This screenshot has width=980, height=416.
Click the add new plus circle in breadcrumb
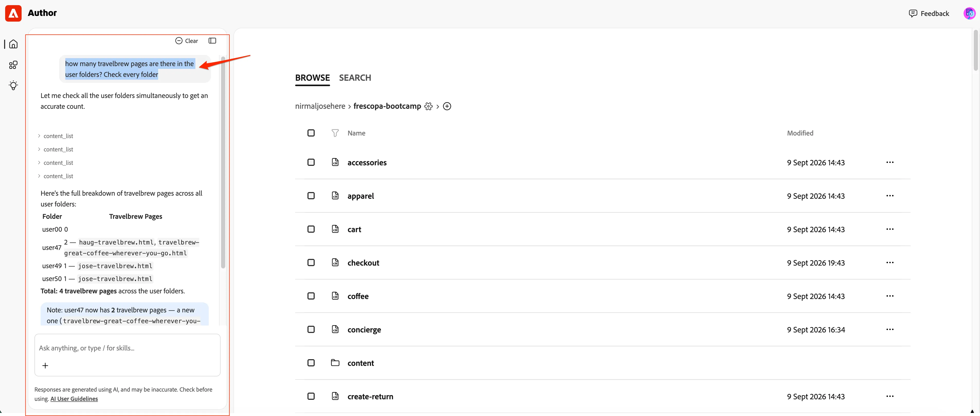(447, 106)
